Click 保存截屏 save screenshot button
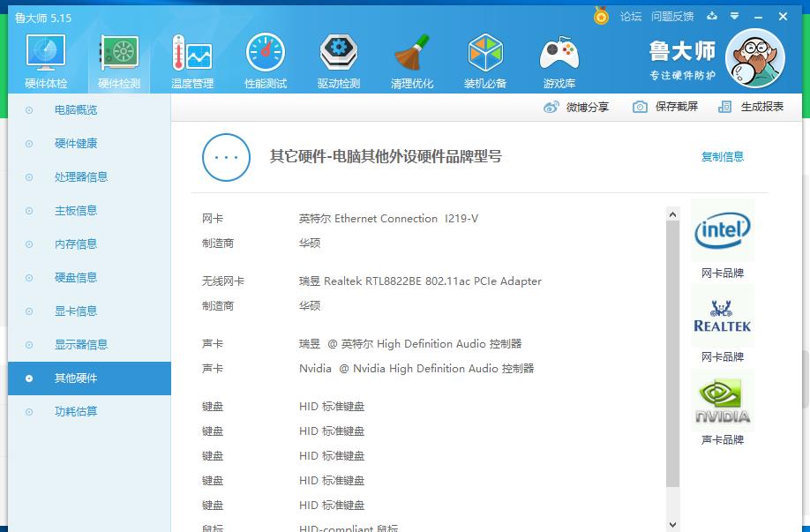This screenshot has height=532, width=810. pos(666,107)
